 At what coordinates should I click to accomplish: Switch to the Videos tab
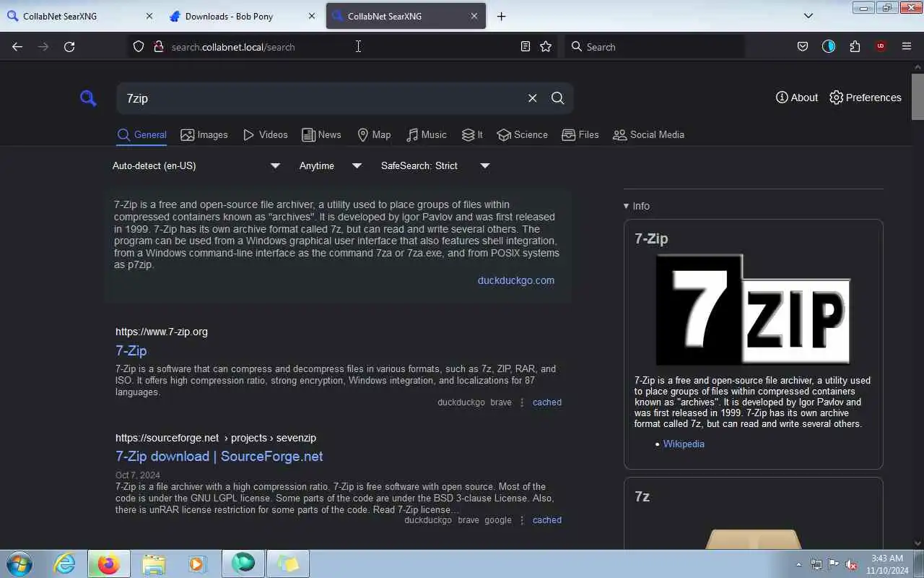pyautogui.click(x=265, y=135)
